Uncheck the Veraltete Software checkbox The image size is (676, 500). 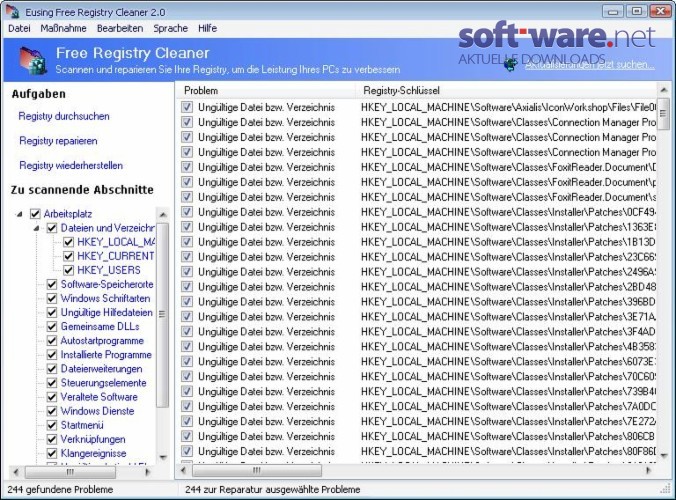52,397
